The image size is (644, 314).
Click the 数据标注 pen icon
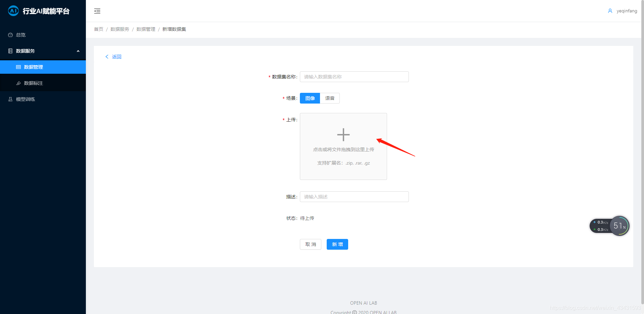tap(18, 83)
